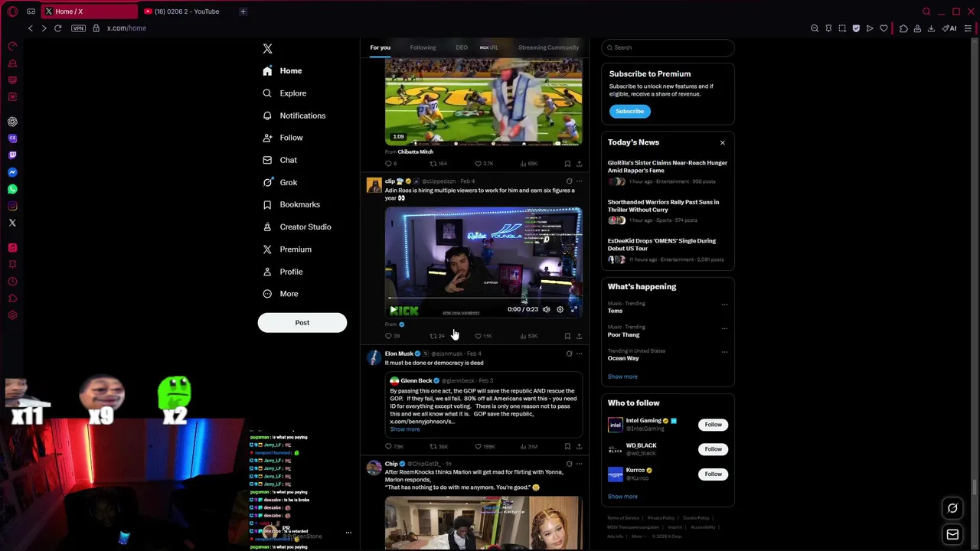Viewport: 980px width, 551px height.
Task: Follow the WD_BLACK account
Action: (713, 449)
